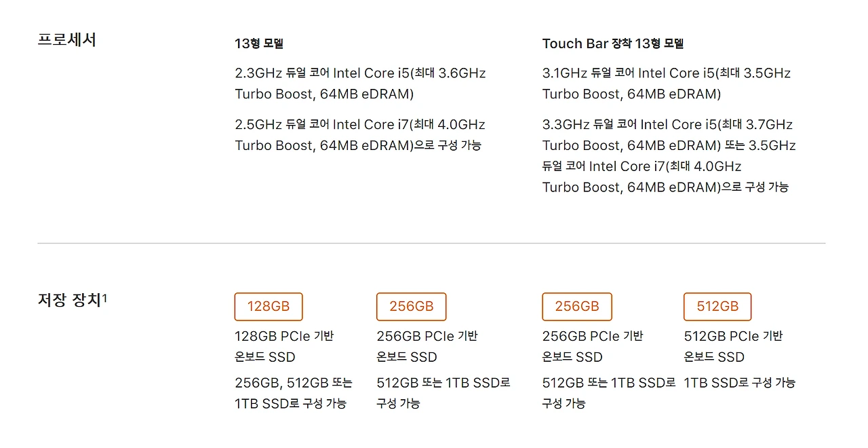Image resolution: width=868 pixels, height=448 pixels.
Task: Click 512GB 또는 1TB option text beside the 512GB column
Action: [x=609, y=393]
